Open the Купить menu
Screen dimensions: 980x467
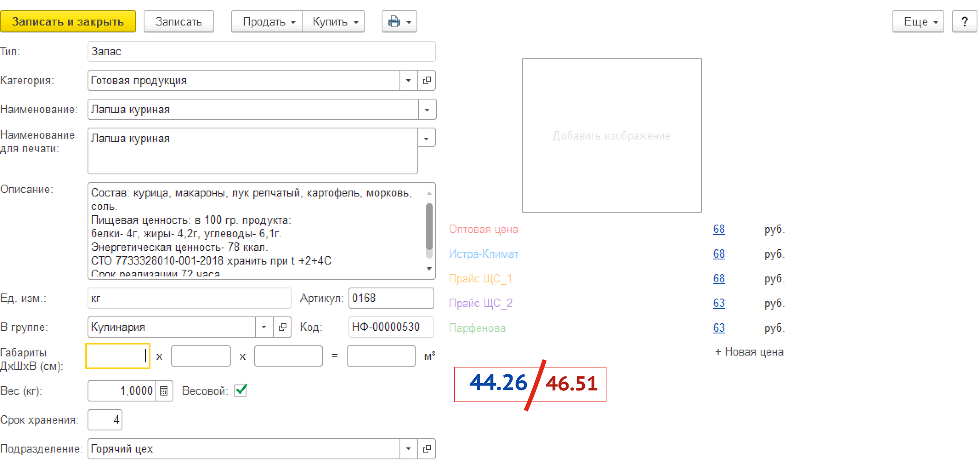click(333, 22)
